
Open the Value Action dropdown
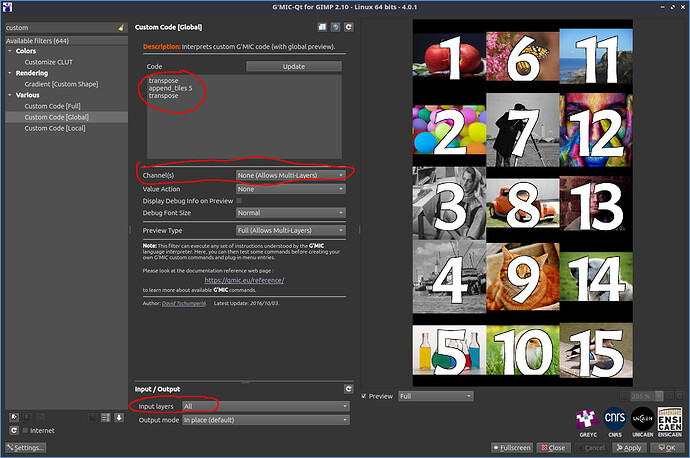coord(291,189)
